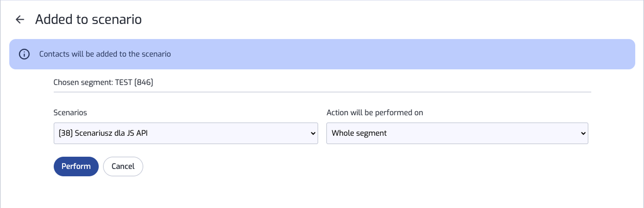
Task: Click the info circle icon in banner
Action: 24,54
